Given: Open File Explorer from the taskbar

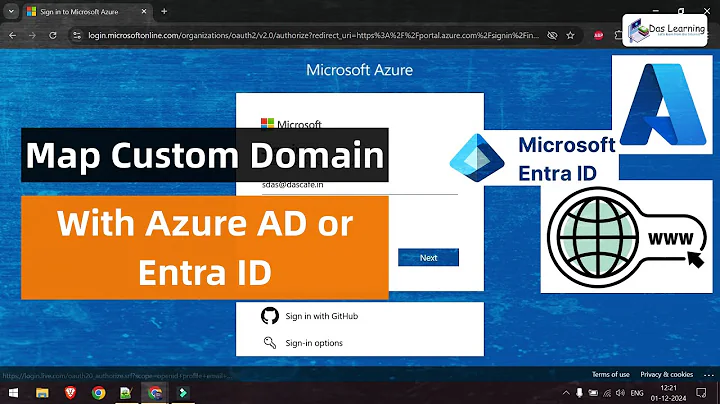Looking at the screenshot, I should click(x=42, y=393).
